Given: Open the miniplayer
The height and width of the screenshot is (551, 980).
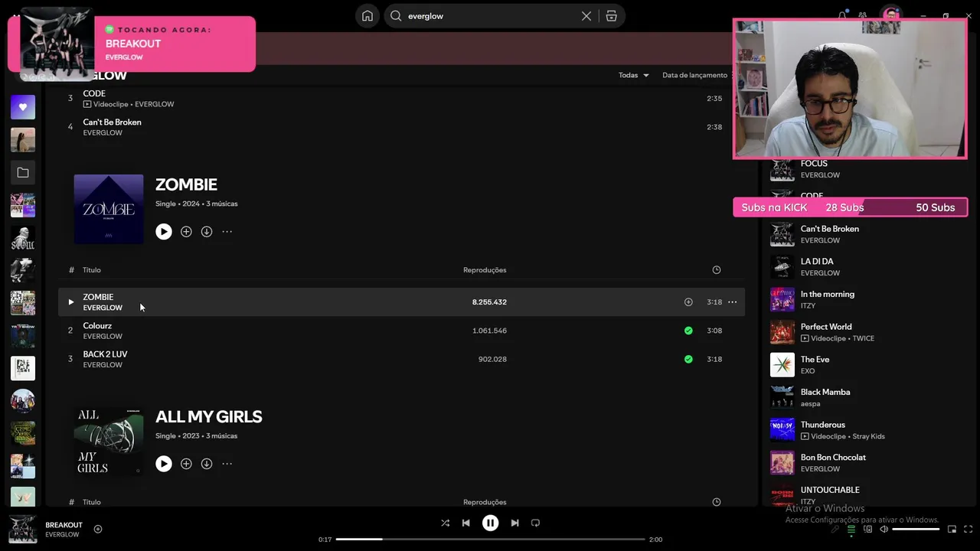Looking at the screenshot, I should coord(952,529).
